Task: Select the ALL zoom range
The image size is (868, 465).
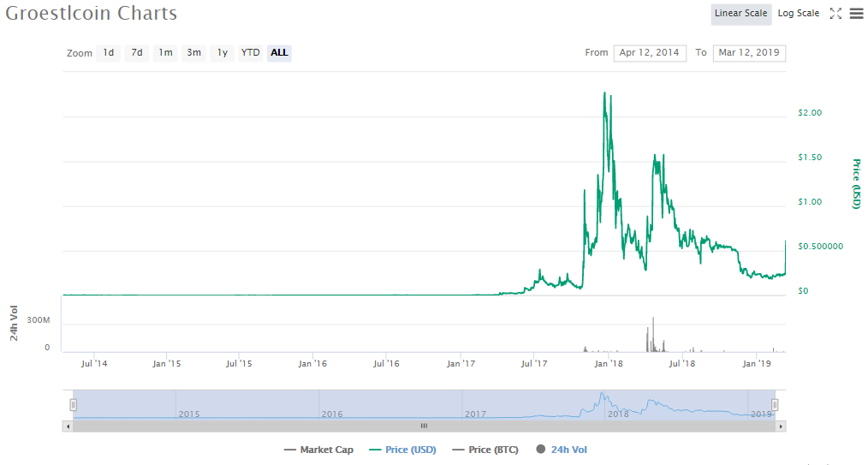Action: pyautogui.click(x=279, y=52)
